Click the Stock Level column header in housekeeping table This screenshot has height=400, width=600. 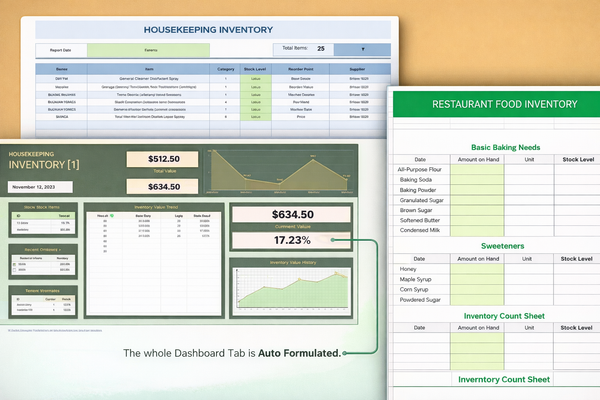click(x=256, y=69)
